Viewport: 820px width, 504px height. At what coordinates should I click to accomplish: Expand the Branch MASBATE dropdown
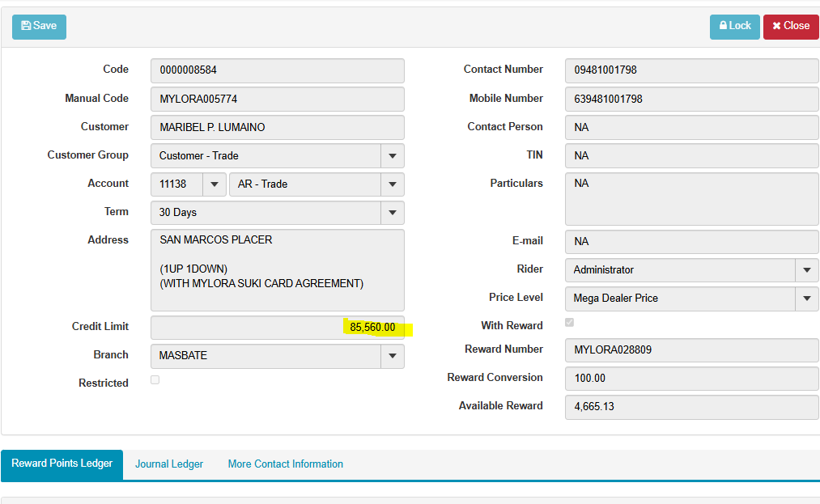[x=392, y=356]
